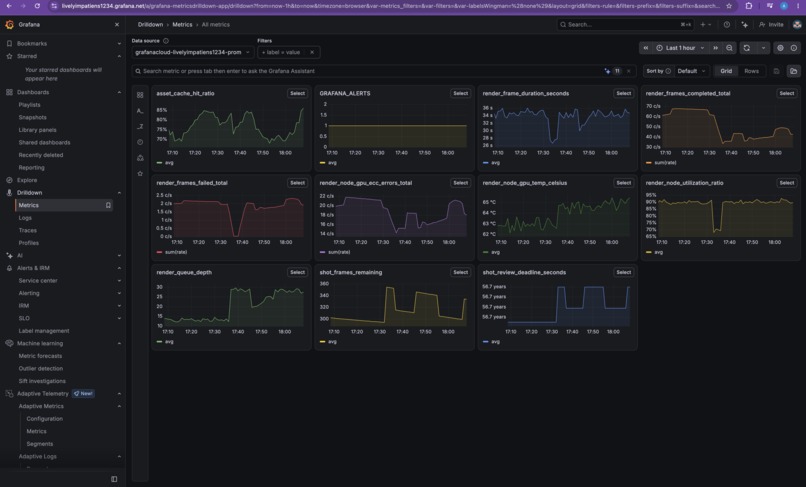Expand the Bookmarks section chevron

coord(119,44)
